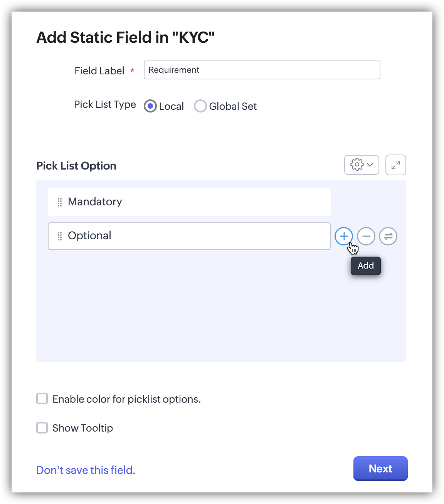This screenshot has width=444, height=504.
Task: Select the Mandatory option row
Action: [x=193, y=202]
